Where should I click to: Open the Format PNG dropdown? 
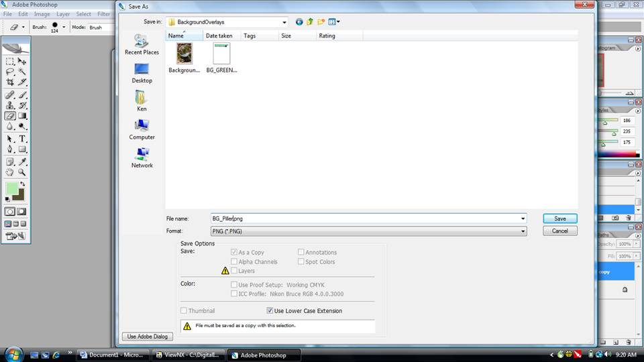(x=523, y=231)
